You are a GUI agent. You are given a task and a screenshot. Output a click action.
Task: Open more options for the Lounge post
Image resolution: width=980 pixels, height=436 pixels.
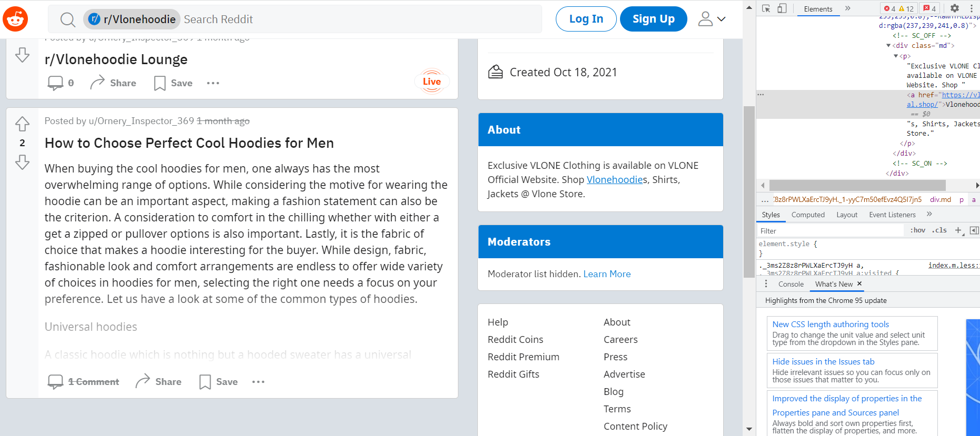(213, 83)
